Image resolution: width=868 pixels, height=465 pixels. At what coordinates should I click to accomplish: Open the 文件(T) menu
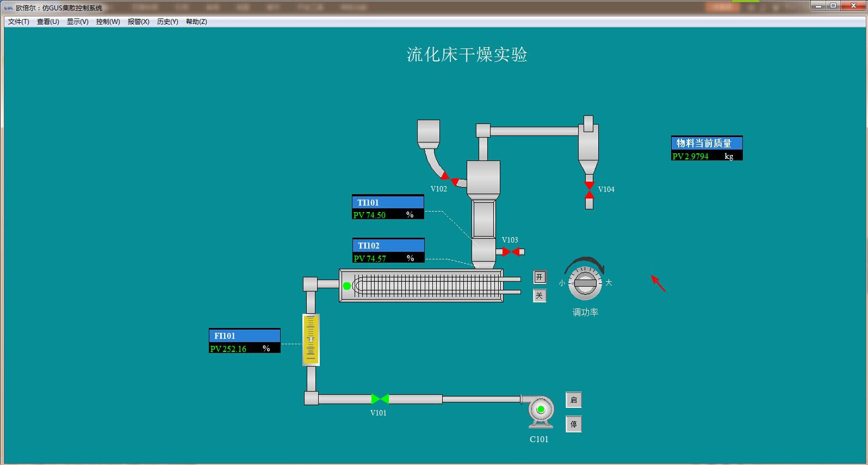click(x=18, y=22)
